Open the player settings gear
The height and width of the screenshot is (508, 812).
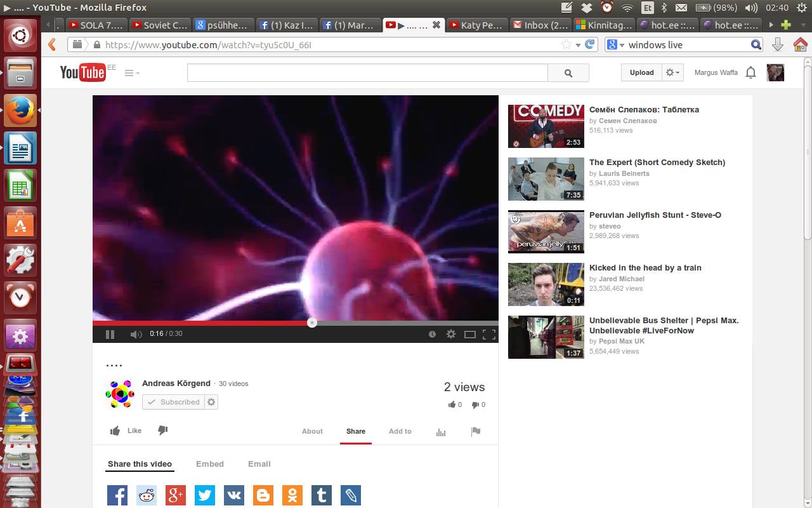tap(451, 334)
